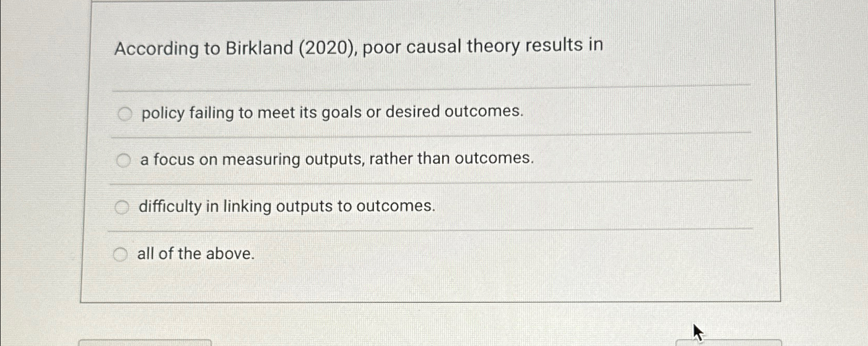The image size is (868, 346).
Task: Click the text "a focus on measuring outputs, rather than outcomes"
Action: 337,158
